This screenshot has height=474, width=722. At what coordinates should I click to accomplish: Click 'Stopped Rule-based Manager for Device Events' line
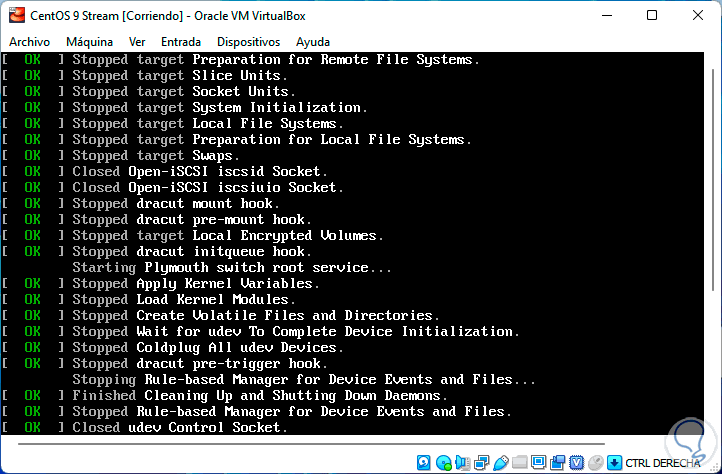(292, 411)
